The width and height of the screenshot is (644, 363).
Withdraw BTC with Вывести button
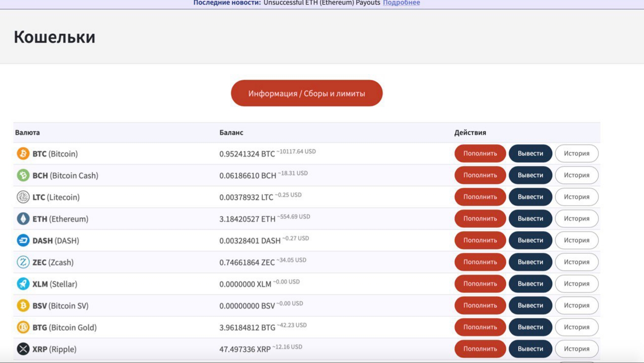530,153
